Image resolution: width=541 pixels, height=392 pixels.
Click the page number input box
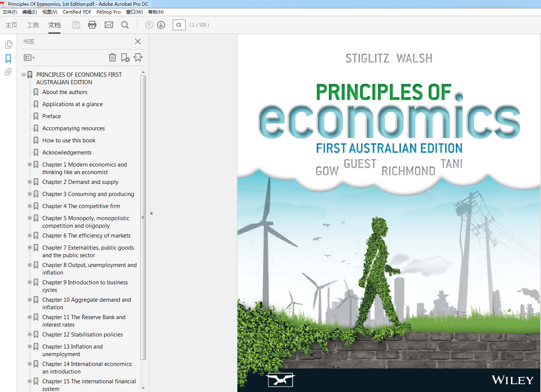pos(179,25)
